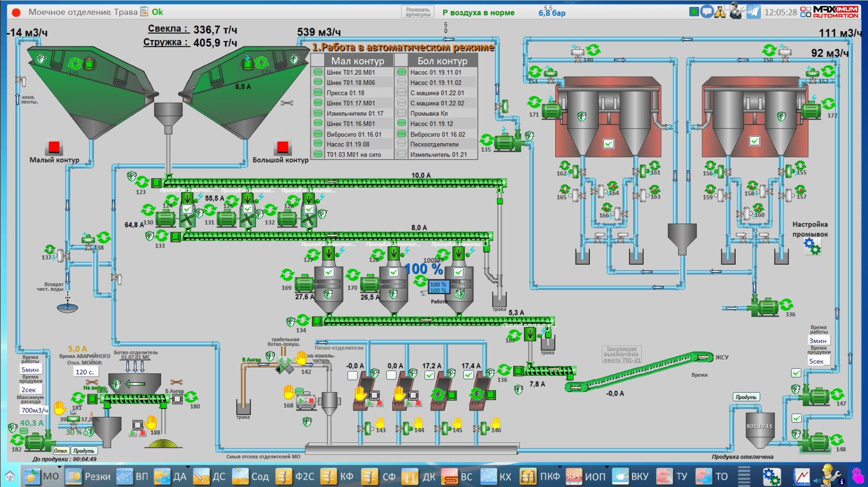Click the yellow alarm warning triangle icon
The image size is (868, 487).
coord(720,12)
